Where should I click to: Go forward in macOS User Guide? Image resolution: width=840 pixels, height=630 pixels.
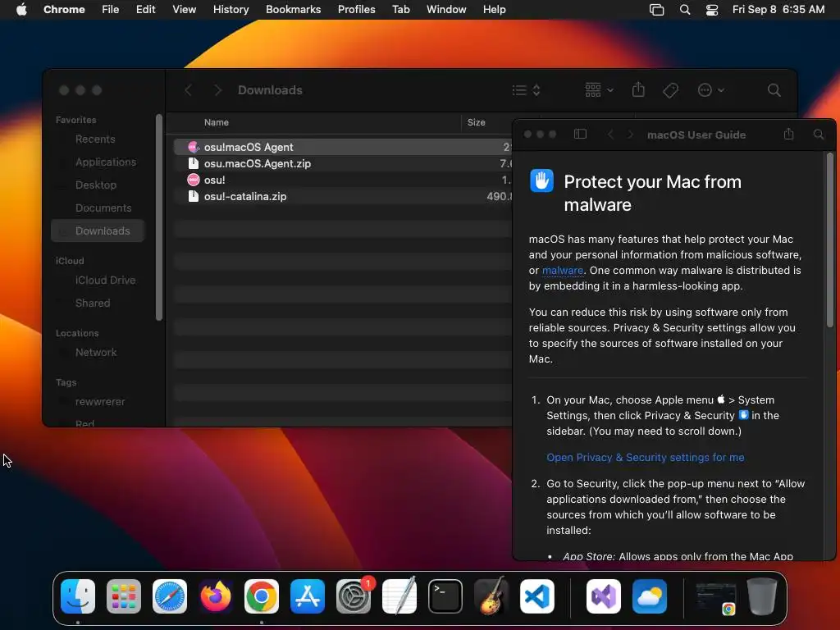(x=630, y=135)
